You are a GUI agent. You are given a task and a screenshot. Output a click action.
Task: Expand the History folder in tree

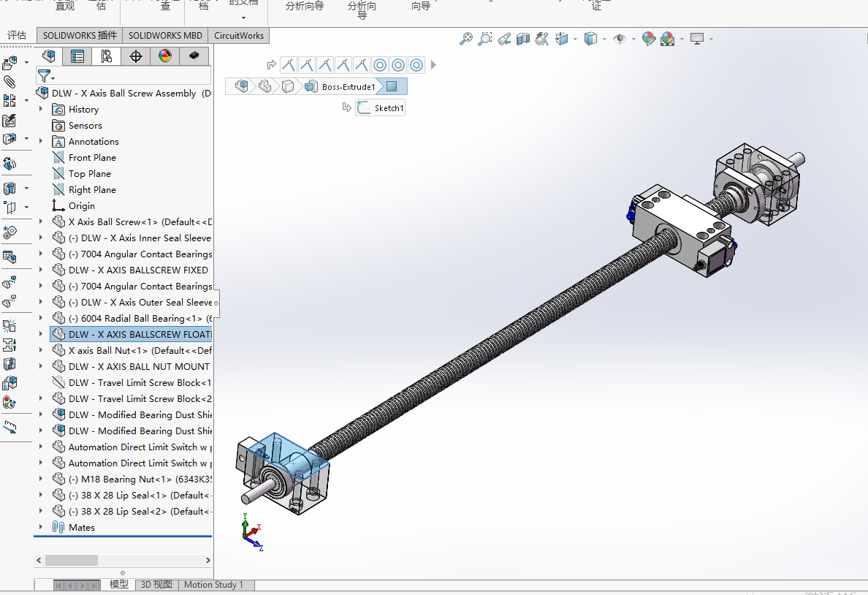[x=41, y=110]
